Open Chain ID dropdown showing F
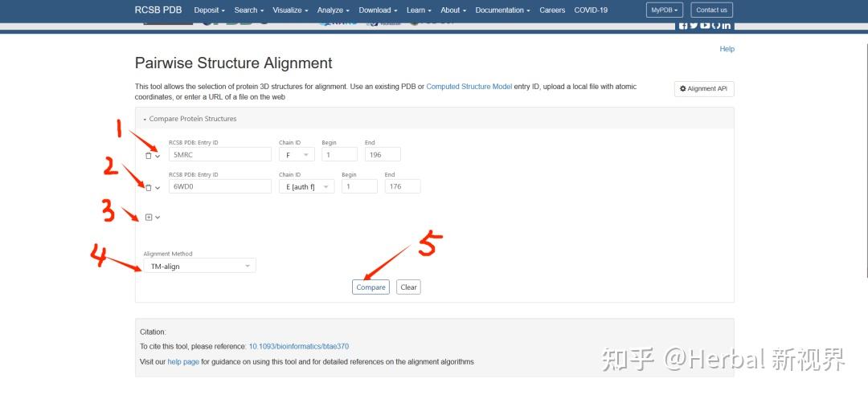Screen dimensions: 868x395 point(297,155)
